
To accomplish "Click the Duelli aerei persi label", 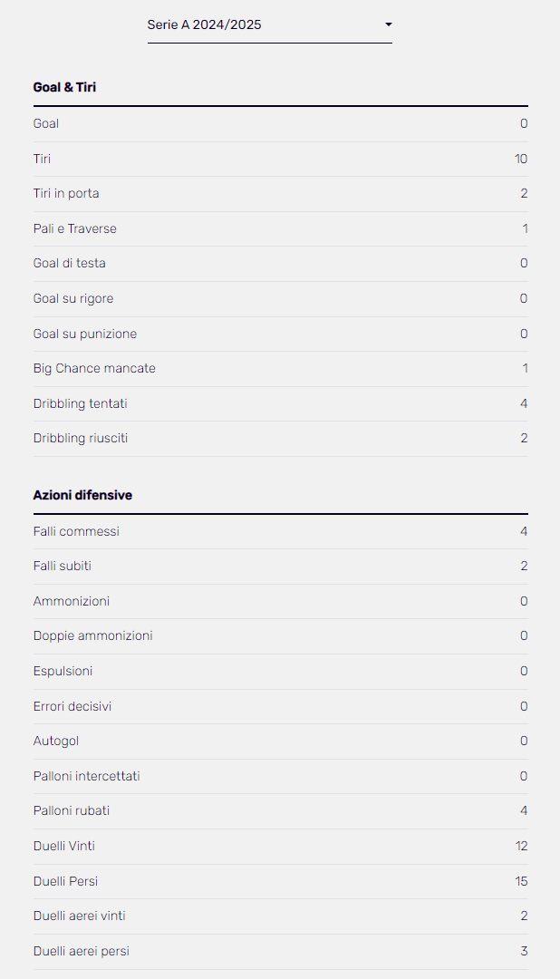I will click(x=80, y=951).
